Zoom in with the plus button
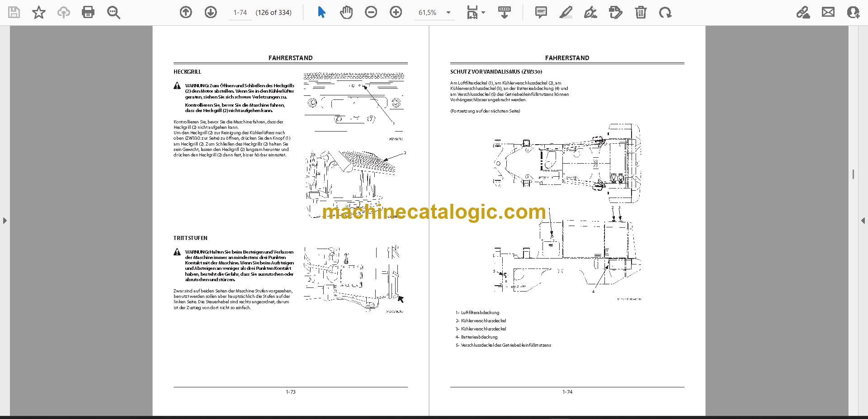868x419 pixels. 396,12
